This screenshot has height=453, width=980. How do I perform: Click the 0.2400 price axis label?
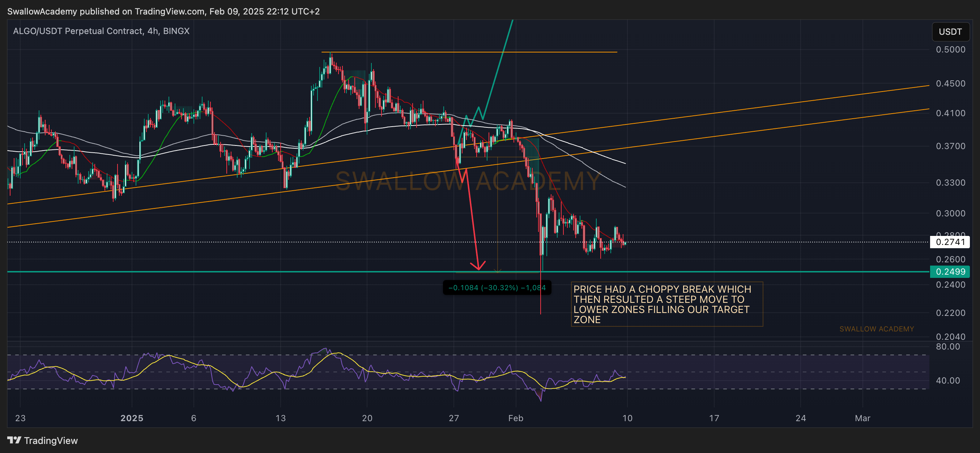[x=950, y=285]
